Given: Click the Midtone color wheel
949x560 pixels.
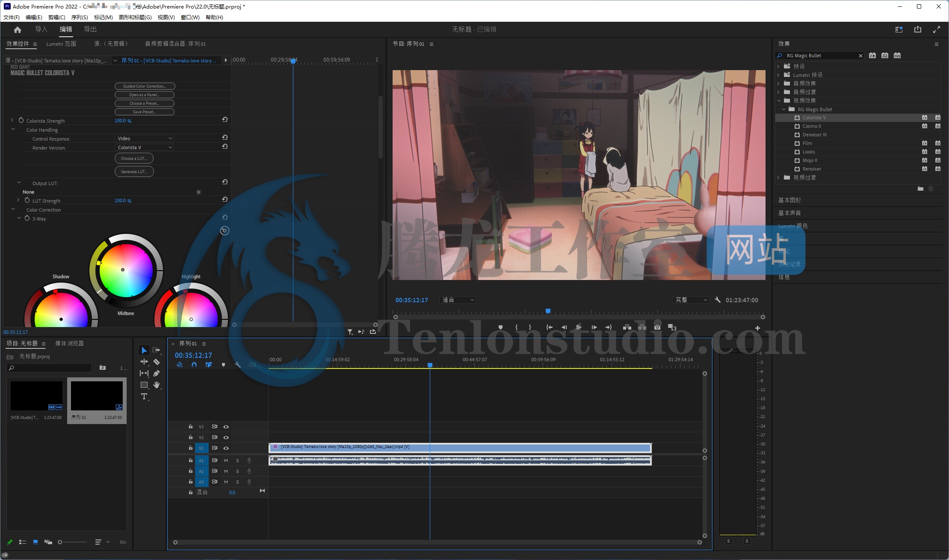Looking at the screenshot, I should click(126, 270).
